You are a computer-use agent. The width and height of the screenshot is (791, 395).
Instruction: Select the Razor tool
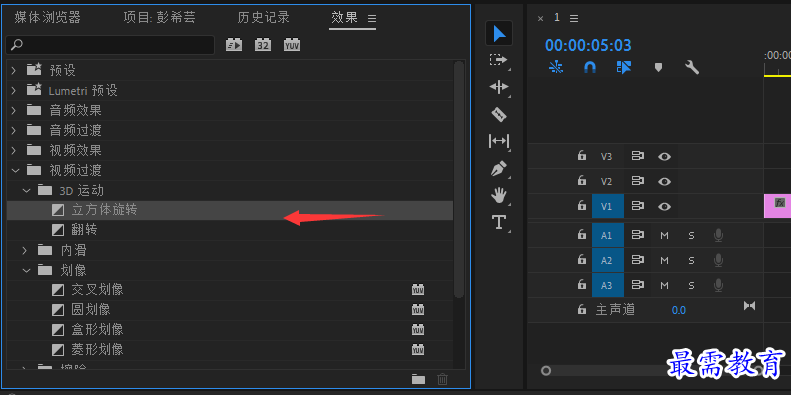(x=499, y=115)
